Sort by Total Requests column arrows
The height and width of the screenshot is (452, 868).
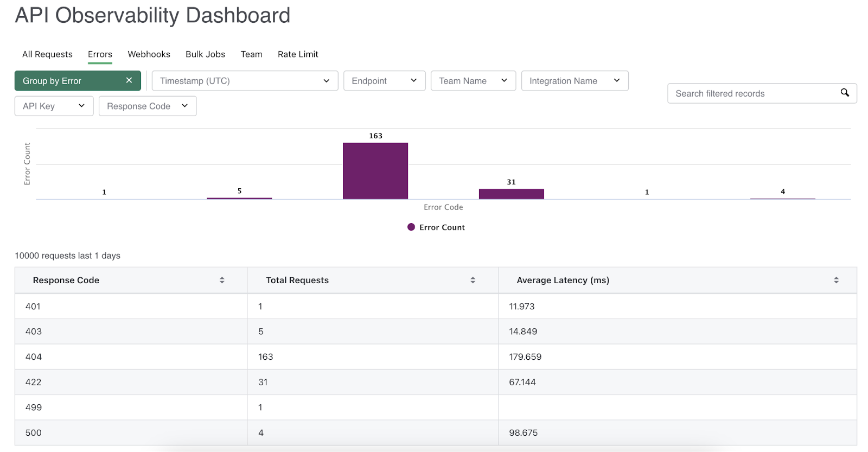473,280
